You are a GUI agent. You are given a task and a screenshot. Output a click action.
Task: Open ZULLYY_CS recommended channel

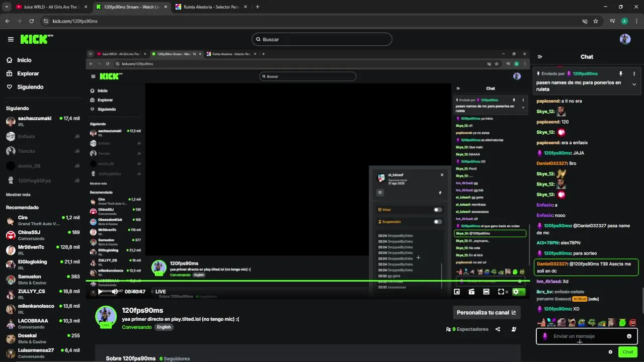[x=43, y=294]
